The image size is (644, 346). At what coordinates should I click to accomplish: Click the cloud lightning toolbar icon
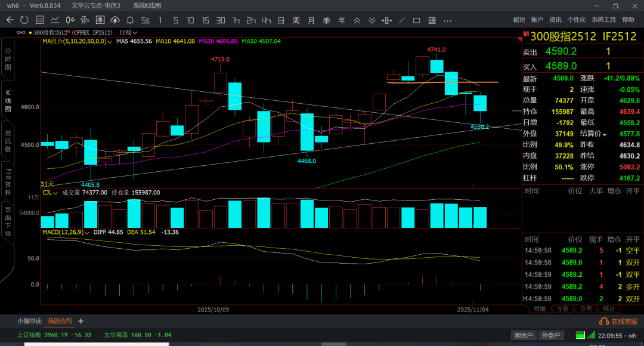(x=115, y=20)
